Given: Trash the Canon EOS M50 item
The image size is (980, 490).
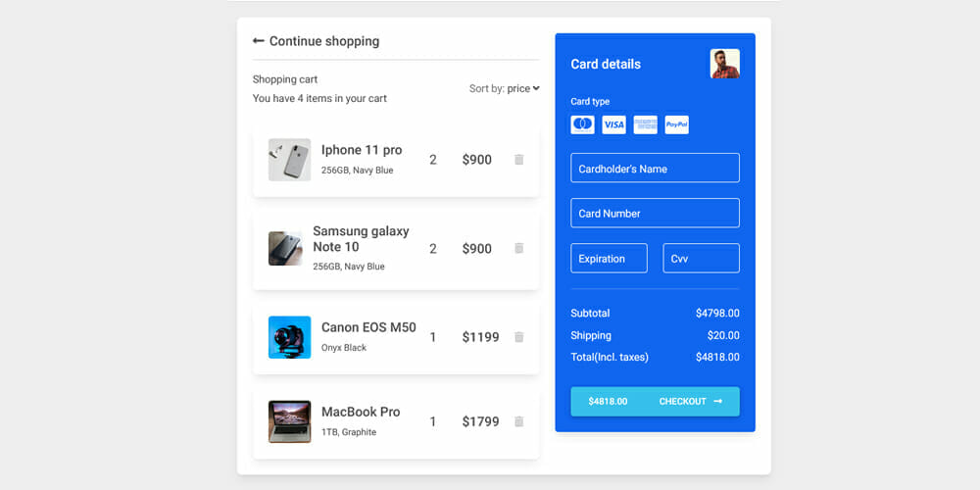Looking at the screenshot, I should click(x=519, y=337).
